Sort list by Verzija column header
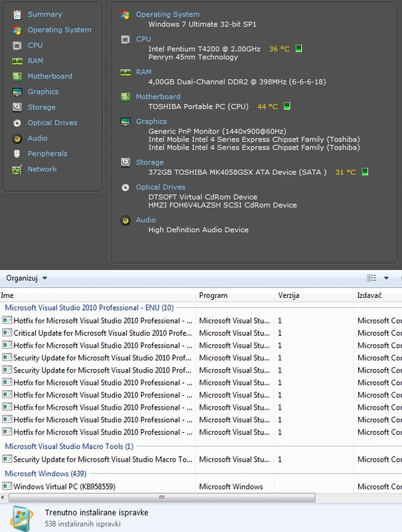402x532 pixels. coord(314,295)
